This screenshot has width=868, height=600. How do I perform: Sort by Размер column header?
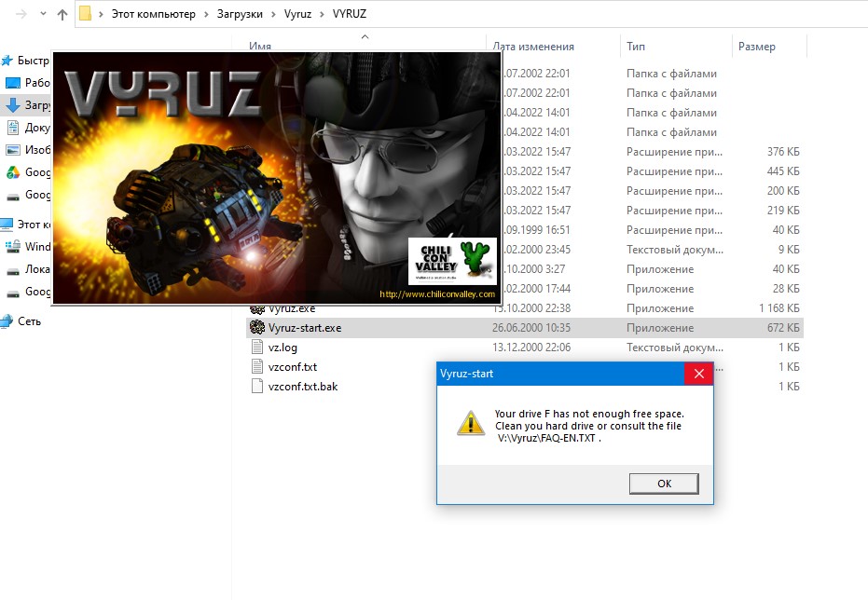pos(757,47)
